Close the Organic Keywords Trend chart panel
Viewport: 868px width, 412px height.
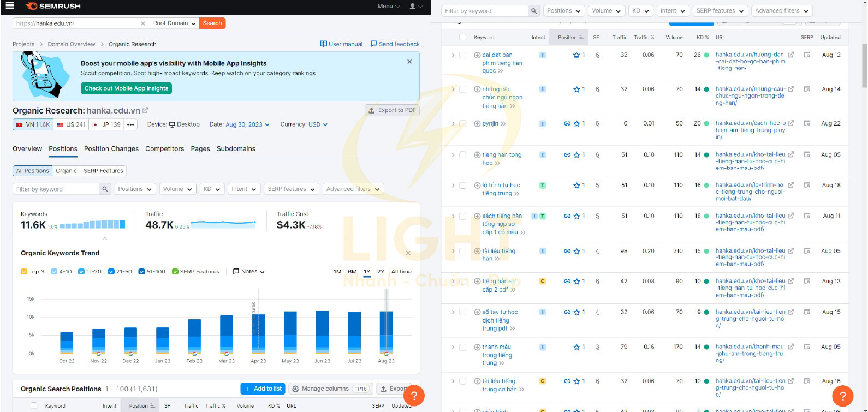408,253
